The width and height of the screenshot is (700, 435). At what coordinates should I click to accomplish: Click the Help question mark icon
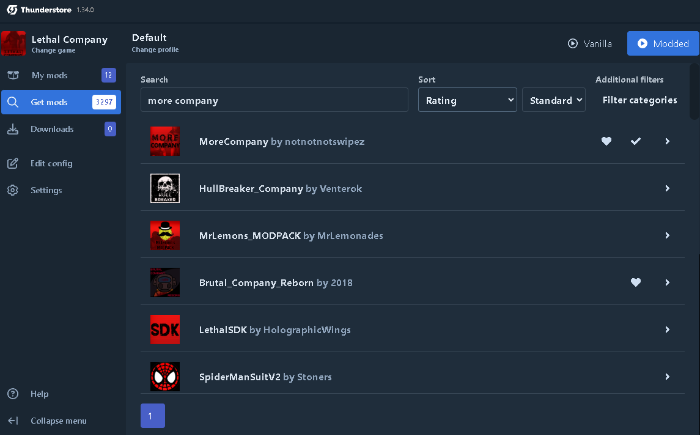pyautogui.click(x=13, y=393)
